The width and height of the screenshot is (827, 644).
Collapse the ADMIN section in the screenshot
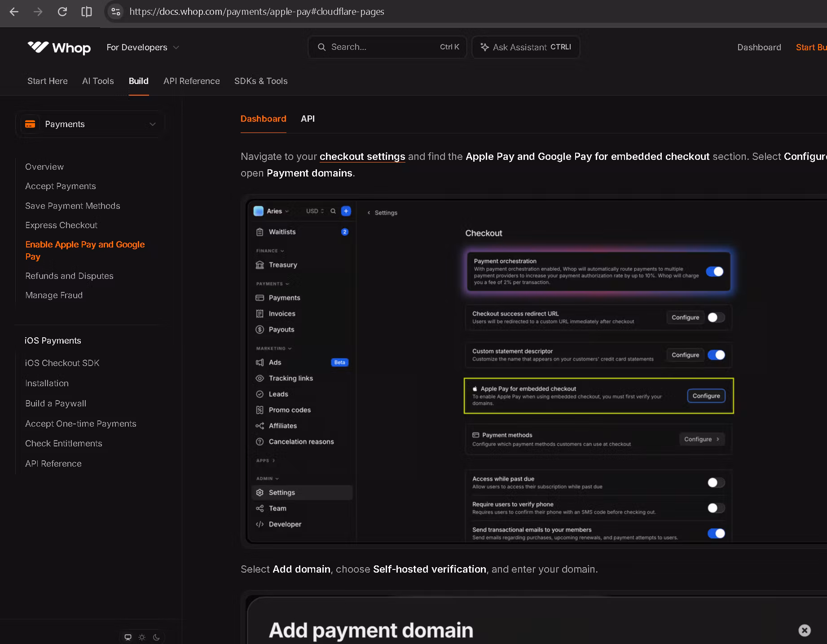pos(268,478)
